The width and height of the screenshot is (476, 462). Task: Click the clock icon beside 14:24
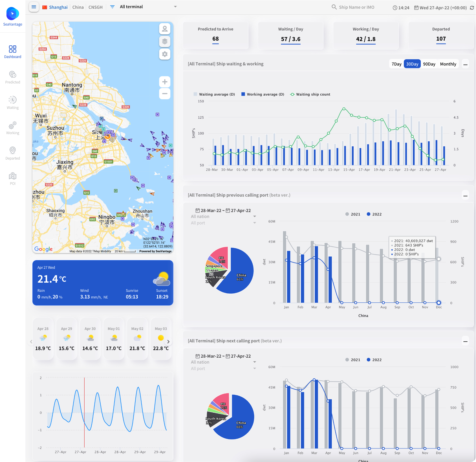395,8
